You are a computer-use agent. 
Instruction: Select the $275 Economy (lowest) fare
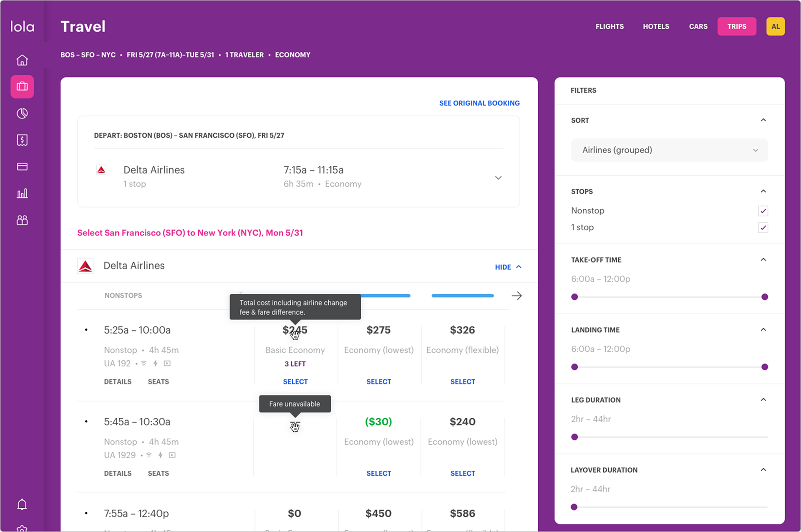pos(378,381)
